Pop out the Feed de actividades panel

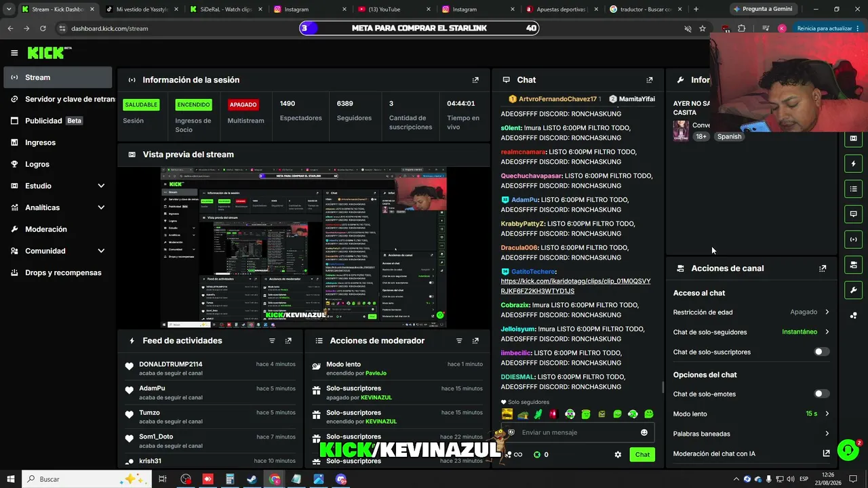pyautogui.click(x=288, y=341)
